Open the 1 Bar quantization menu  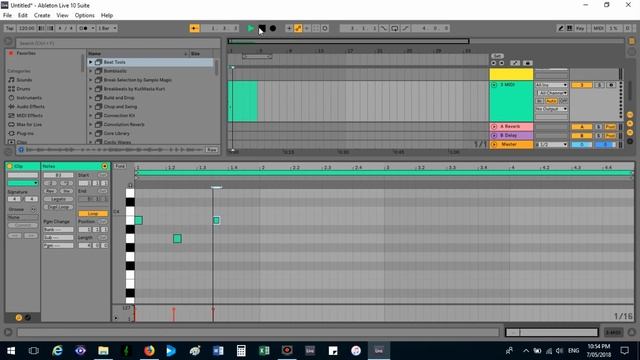107,28
